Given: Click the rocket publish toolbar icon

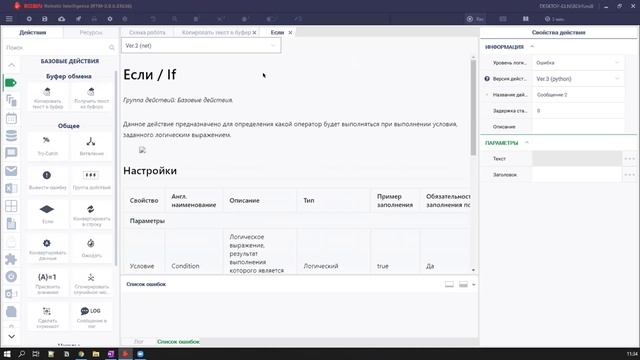Looking at the screenshot, I should (78, 19).
